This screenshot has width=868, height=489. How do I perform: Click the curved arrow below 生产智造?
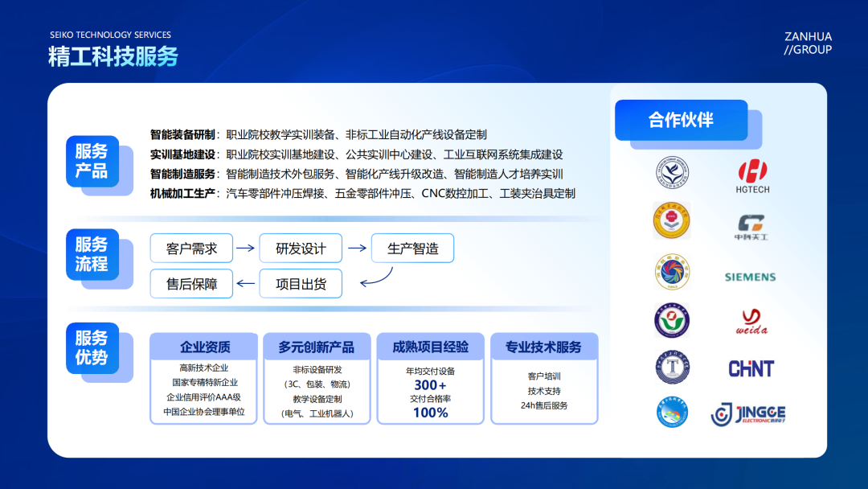click(x=376, y=277)
